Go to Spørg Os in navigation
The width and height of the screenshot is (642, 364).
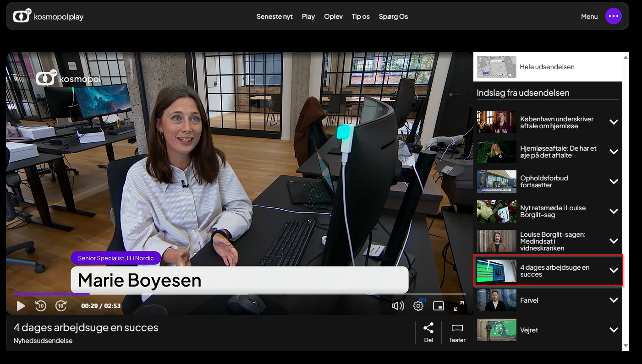point(393,16)
